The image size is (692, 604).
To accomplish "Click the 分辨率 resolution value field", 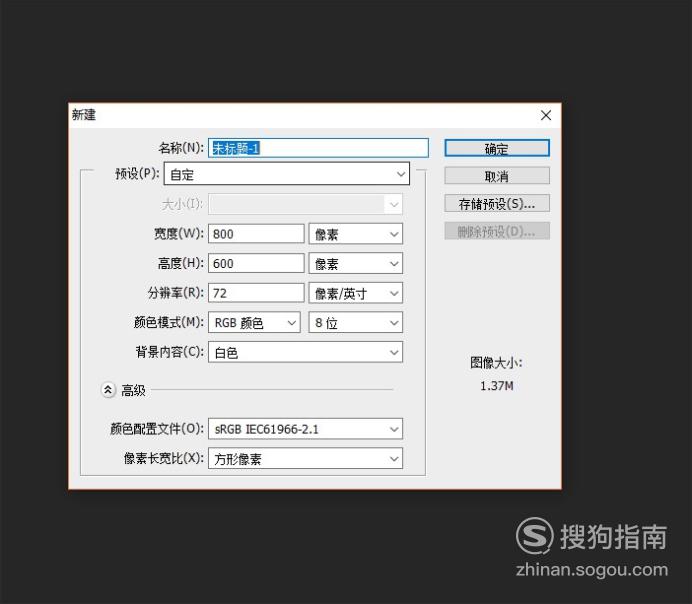I will click(x=256, y=293).
